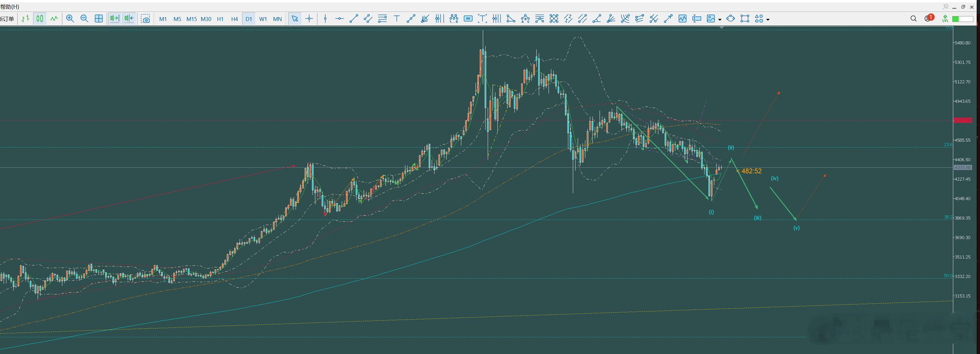This screenshot has width=980, height=354.
Task: Select the bitmap image tool
Action: (711, 19)
